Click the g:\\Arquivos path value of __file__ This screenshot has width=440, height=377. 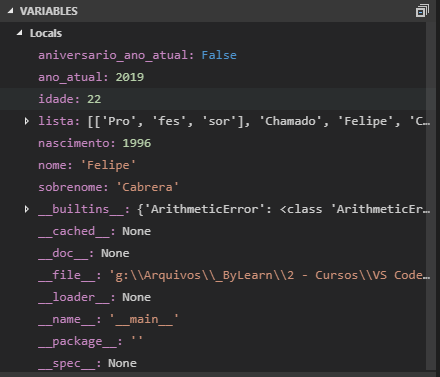(x=270, y=275)
